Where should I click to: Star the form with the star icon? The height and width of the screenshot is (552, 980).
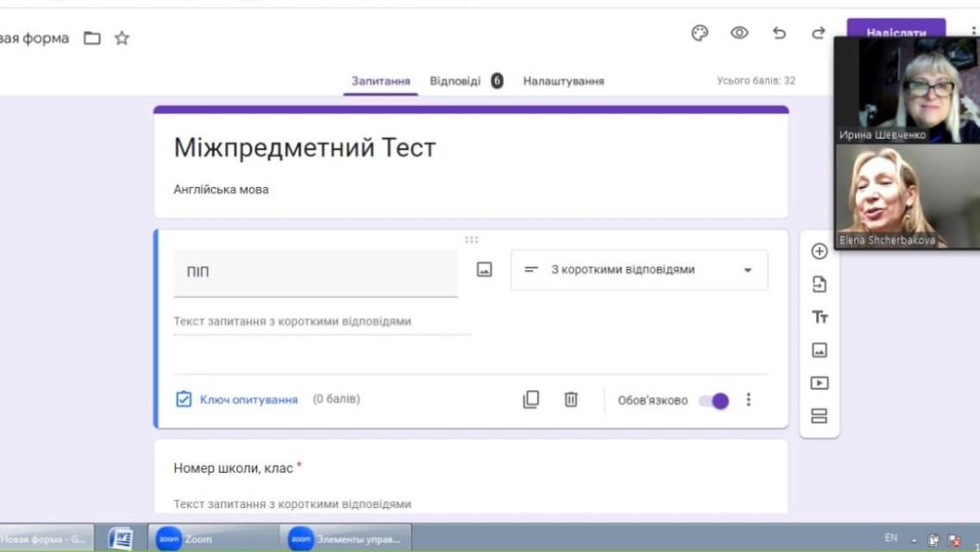(x=122, y=38)
